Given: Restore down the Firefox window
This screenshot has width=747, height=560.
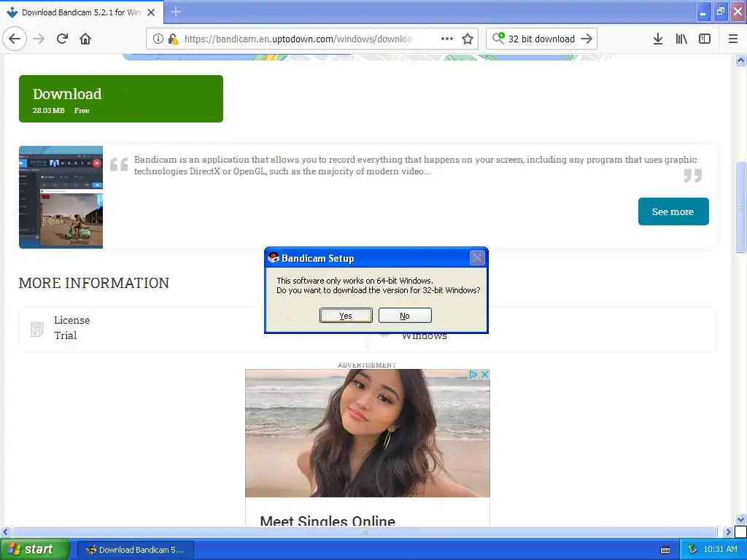Looking at the screenshot, I should click(x=720, y=12).
